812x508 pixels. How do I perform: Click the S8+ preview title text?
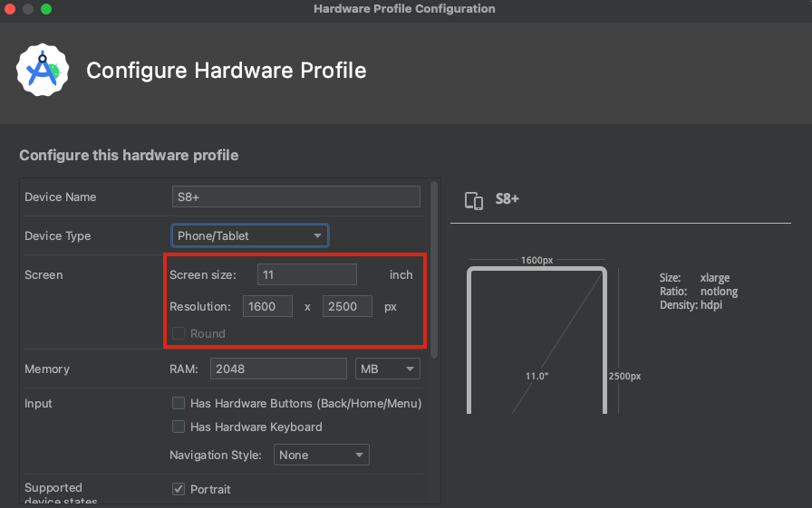coord(507,198)
